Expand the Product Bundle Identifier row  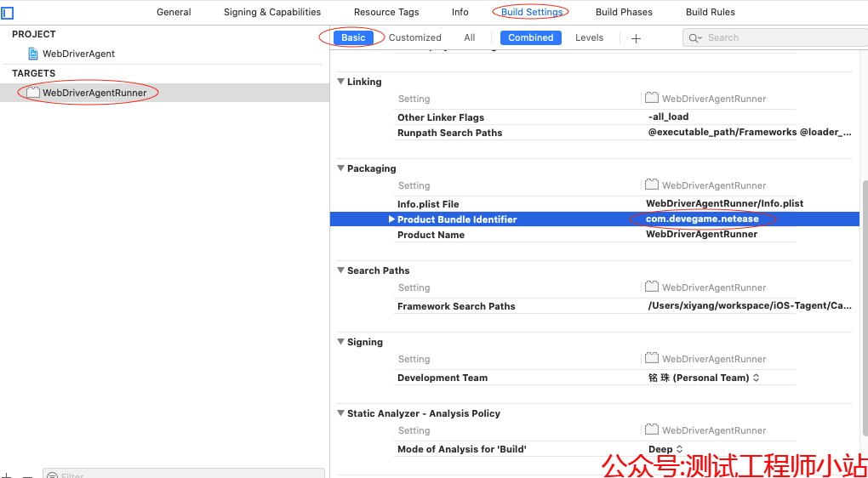(392, 219)
